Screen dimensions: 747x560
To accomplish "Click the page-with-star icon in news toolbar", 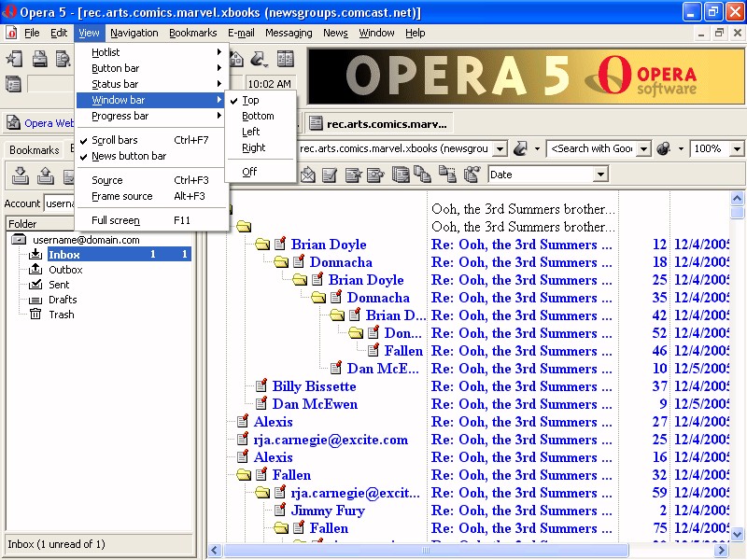I will tap(353, 175).
